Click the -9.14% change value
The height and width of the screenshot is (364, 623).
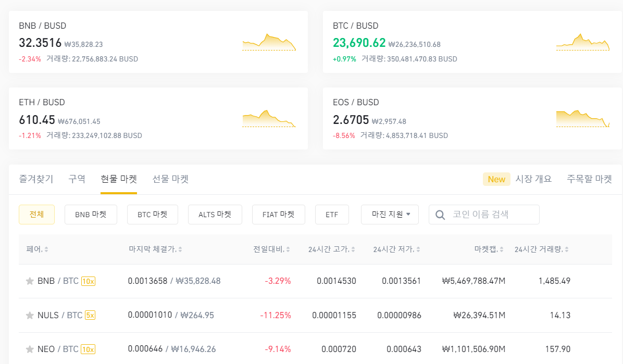(278, 349)
